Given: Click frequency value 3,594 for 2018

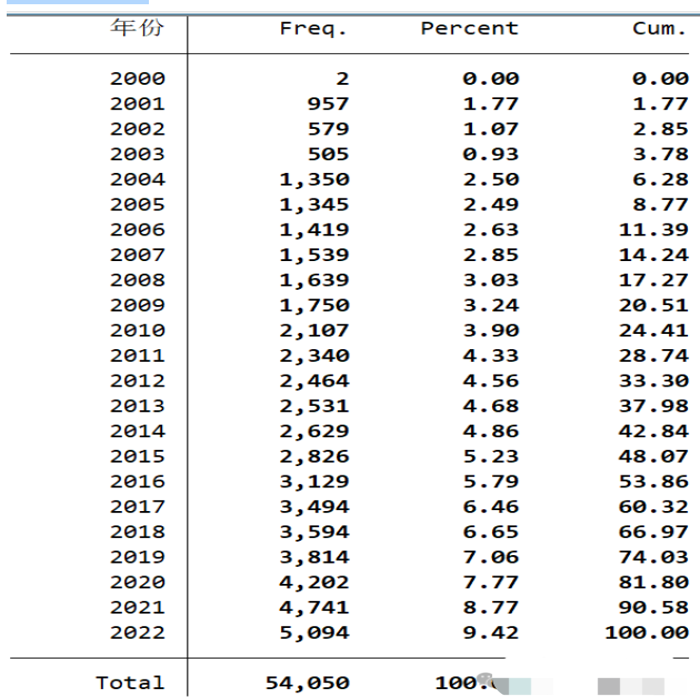Looking at the screenshot, I should pos(314,533).
